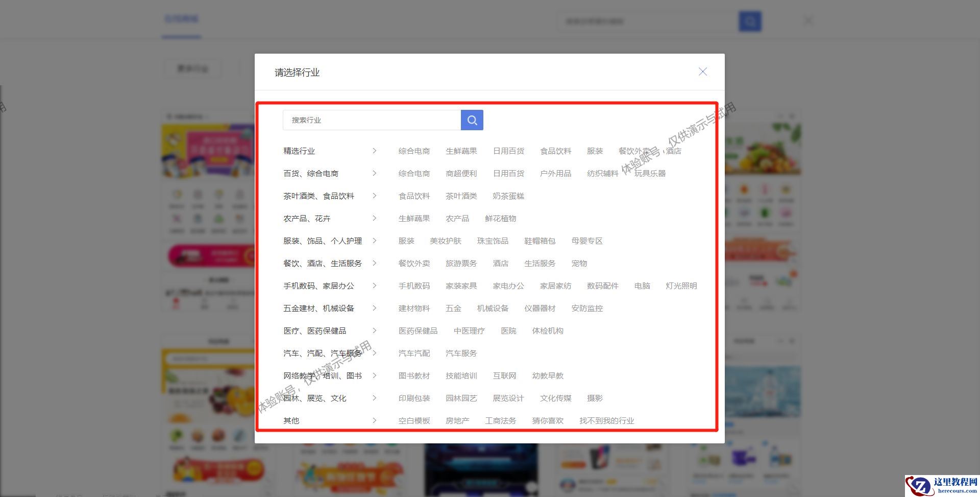Select the 美妆护肤 industry link
This screenshot has width=980, height=497.
[446, 241]
